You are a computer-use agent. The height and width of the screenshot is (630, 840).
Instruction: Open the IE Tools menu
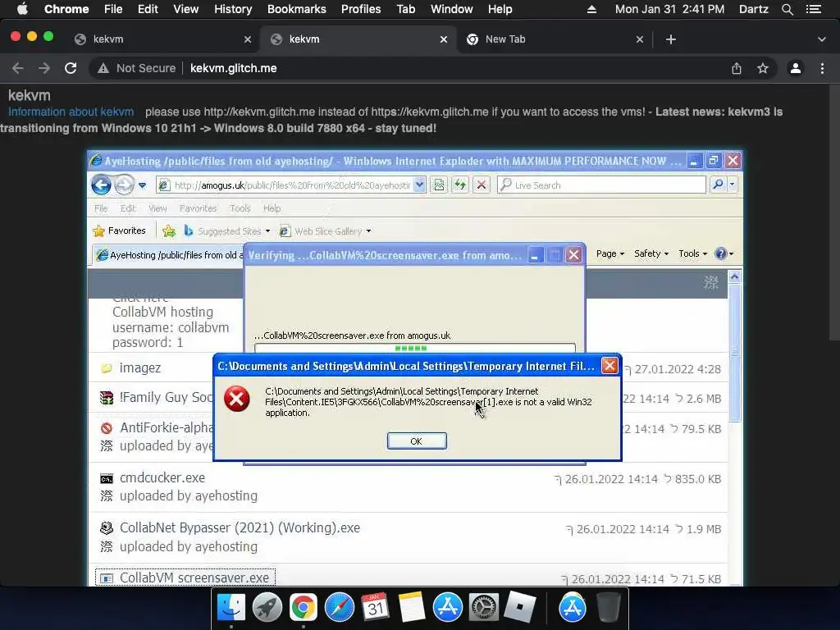tap(240, 208)
